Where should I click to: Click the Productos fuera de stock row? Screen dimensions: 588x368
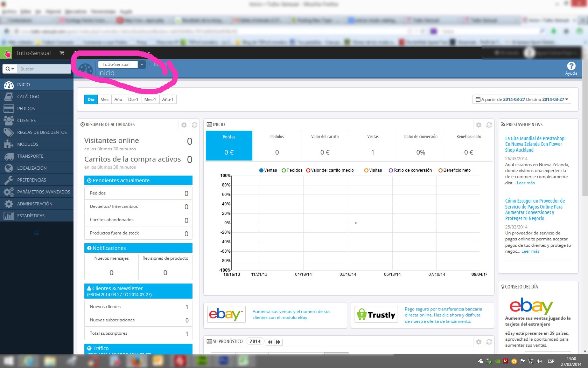pyautogui.click(x=138, y=233)
